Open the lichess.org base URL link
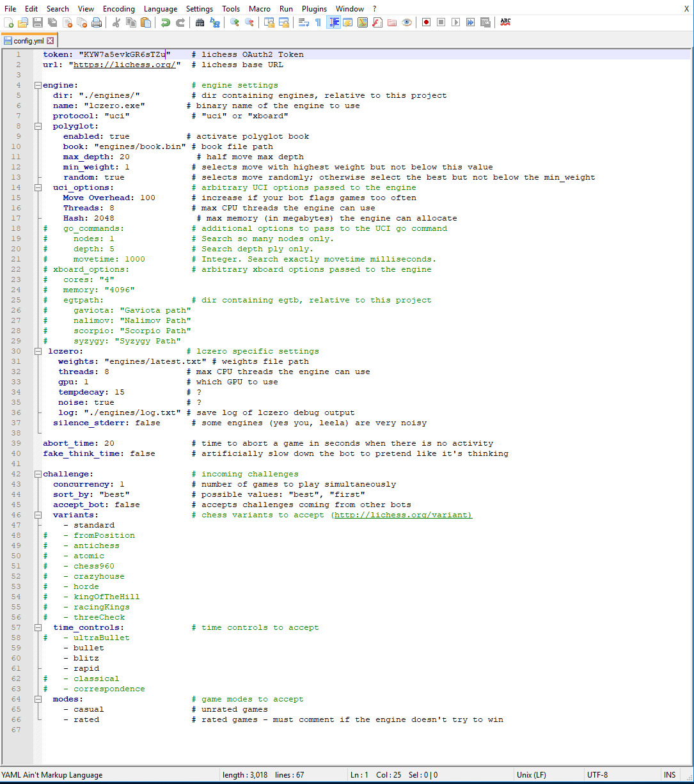The width and height of the screenshot is (694, 784). pyautogui.click(x=124, y=65)
